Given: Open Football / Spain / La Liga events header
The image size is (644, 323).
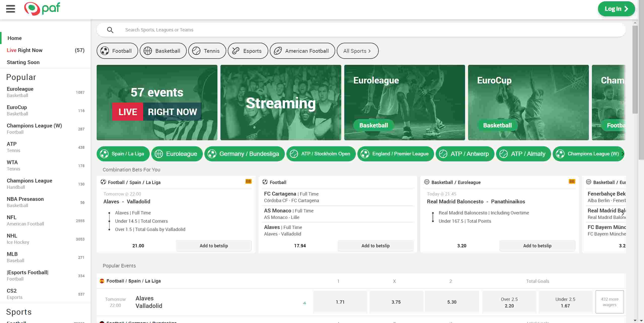Looking at the screenshot, I should coord(133,281).
